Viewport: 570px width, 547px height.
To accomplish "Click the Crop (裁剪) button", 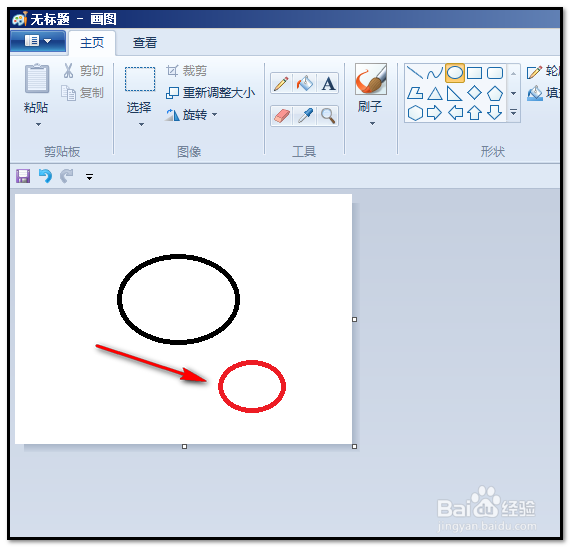I will (186, 71).
